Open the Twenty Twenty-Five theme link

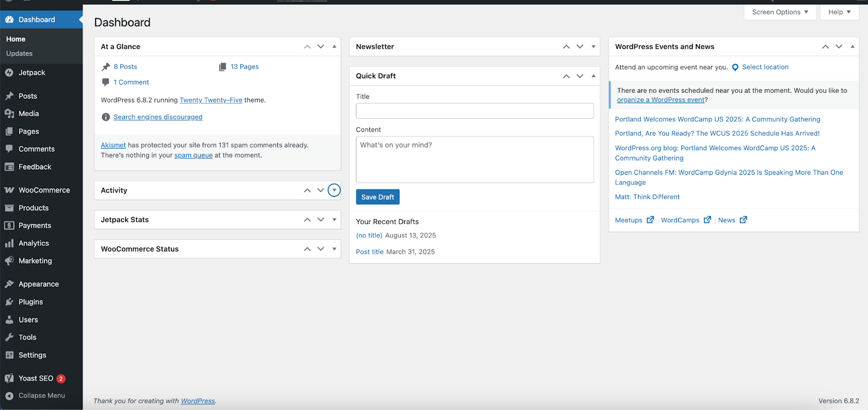[x=211, y=100]
